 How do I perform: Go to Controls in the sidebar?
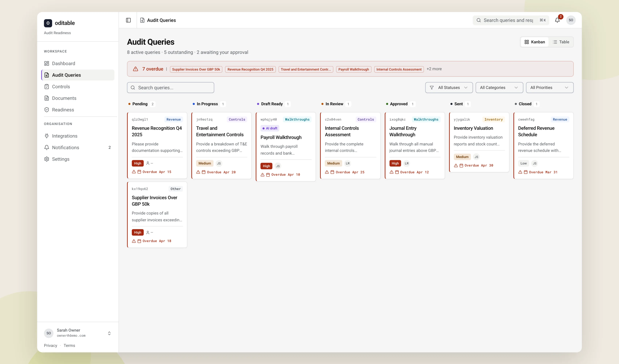click(x=78, y=86)
